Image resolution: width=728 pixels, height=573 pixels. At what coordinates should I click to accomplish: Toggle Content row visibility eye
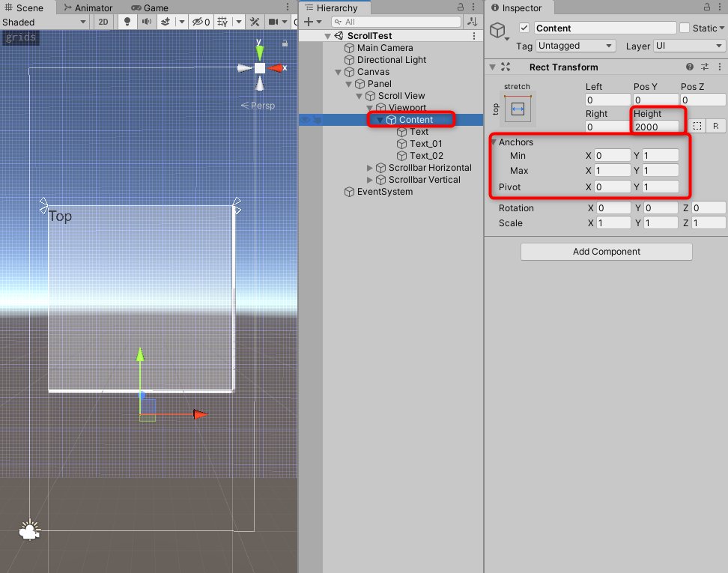(x=305, y=120)
